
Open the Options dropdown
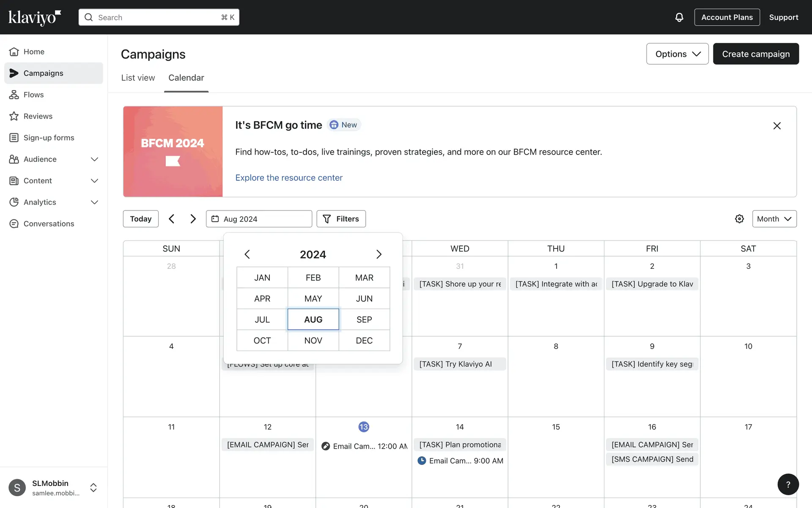coord(677,54)
